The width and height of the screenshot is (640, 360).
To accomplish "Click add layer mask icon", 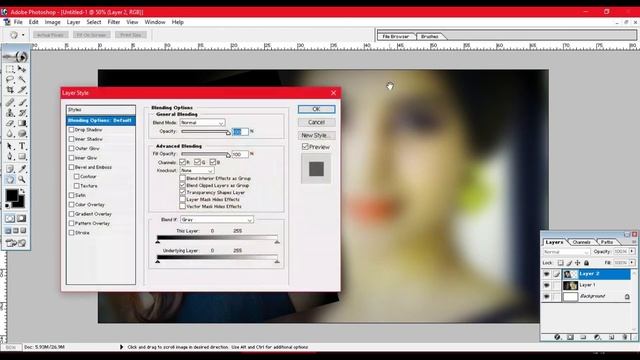I will tap(571, 337).
